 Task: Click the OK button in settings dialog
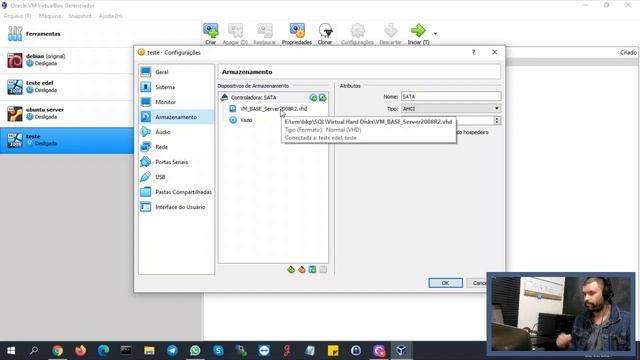tap(445, 283)
